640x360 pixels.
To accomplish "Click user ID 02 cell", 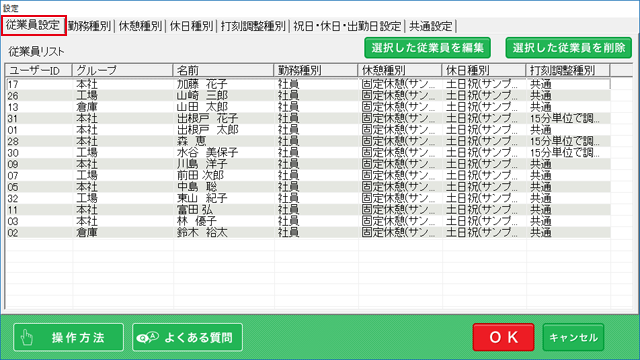I will [x=40, y=233].
